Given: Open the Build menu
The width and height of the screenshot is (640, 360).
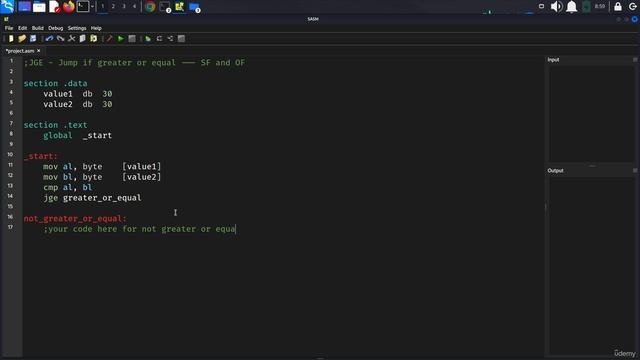Looking at the screenshot, I should [x=38, y=28].
